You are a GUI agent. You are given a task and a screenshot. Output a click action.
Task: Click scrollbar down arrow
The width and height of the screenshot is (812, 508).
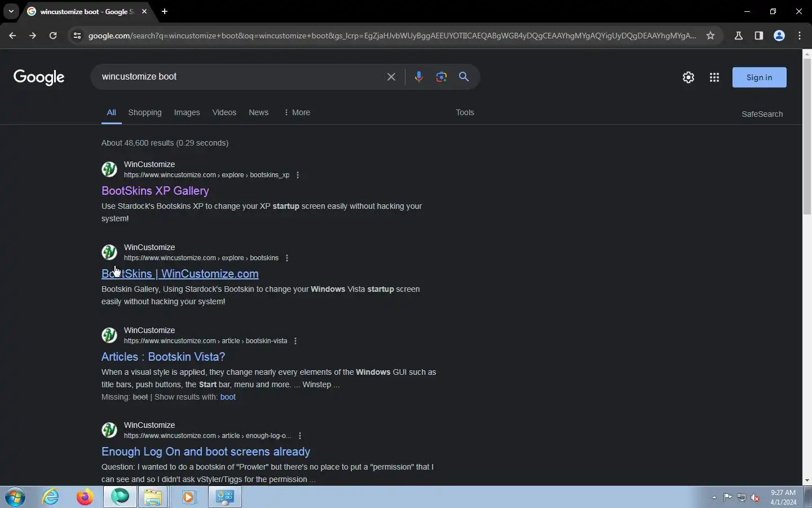pos(807,480)
